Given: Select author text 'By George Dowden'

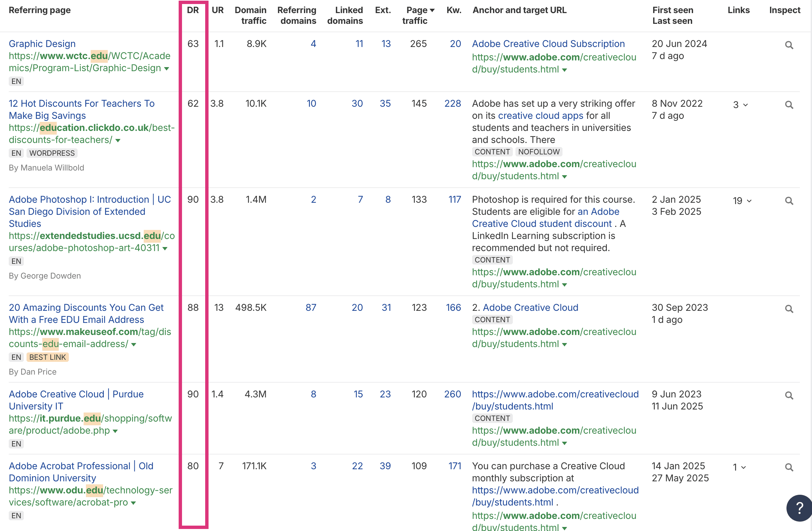Looking at the screenshot, I should 45,276.
